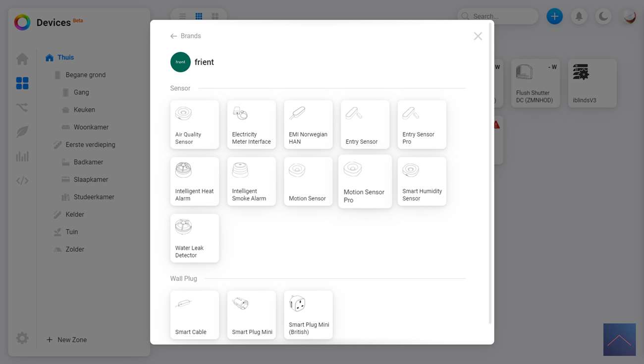Click the Search input field
644x364 pixels.
(x=500, y=16)
